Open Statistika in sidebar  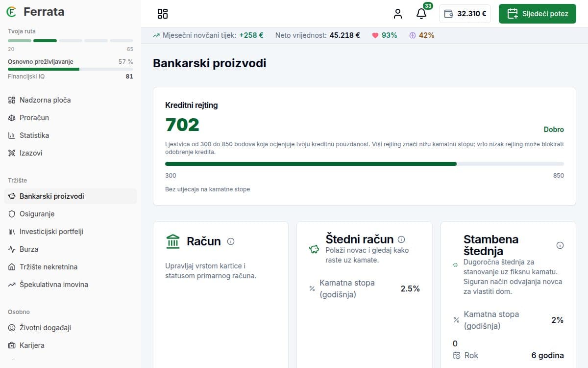[71, 135]
